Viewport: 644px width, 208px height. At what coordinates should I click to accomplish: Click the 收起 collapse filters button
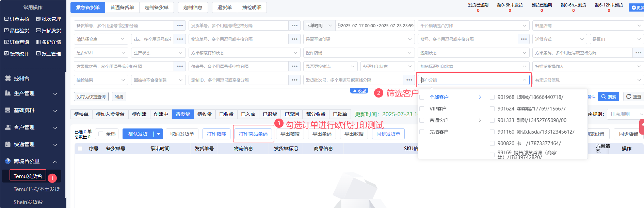click(x=359, y=91)
